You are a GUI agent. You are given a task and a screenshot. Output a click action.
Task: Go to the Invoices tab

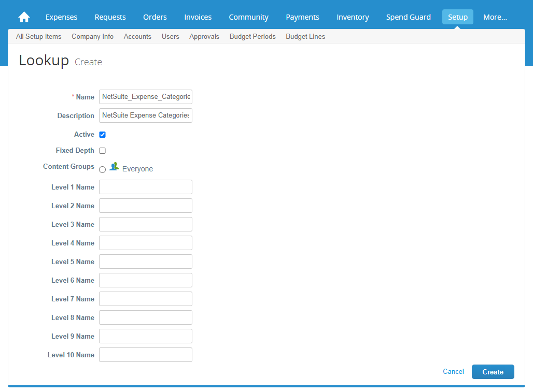point(198,17)
